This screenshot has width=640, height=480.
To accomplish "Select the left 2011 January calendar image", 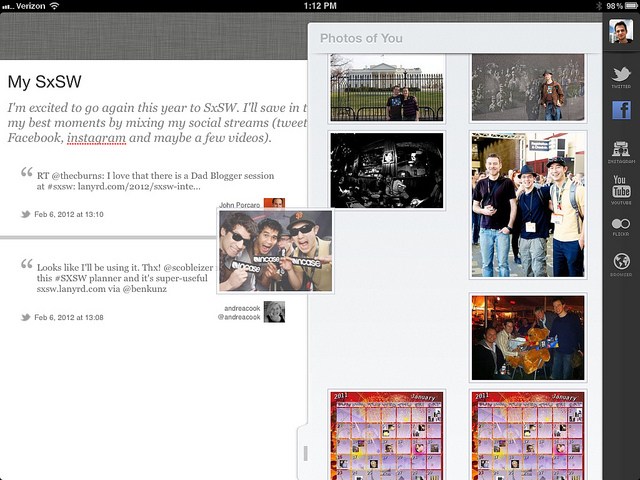I will pos(387,435).
